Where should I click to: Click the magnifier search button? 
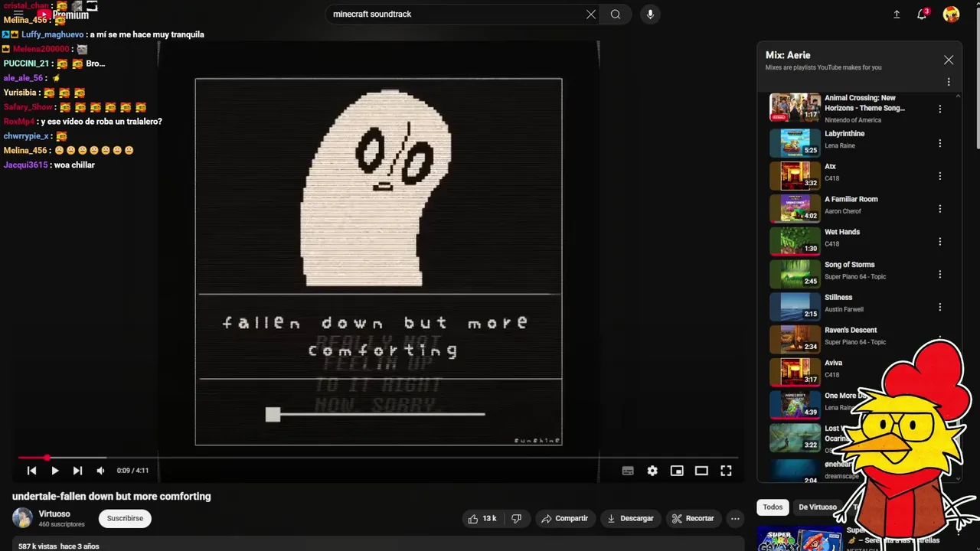click(x=616, y=15)
